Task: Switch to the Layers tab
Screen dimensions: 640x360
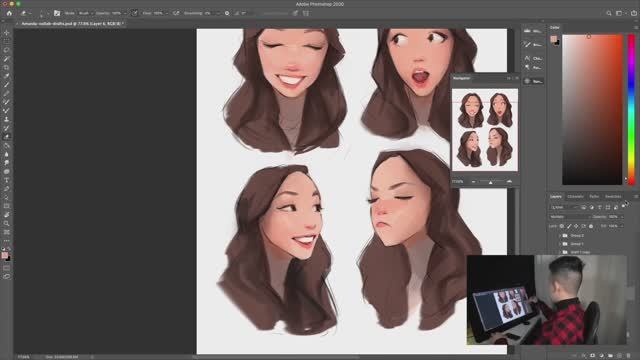Action: coord(556,196)
